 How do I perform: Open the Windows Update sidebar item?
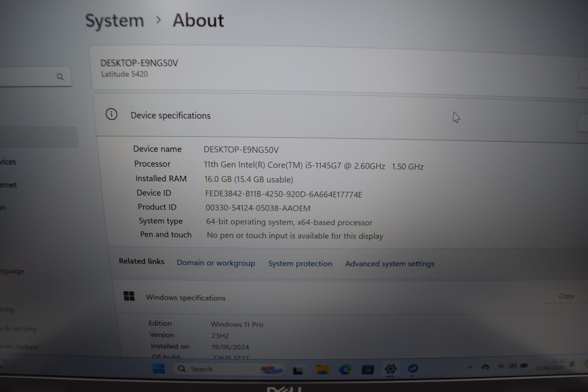(x=20, y=347)
